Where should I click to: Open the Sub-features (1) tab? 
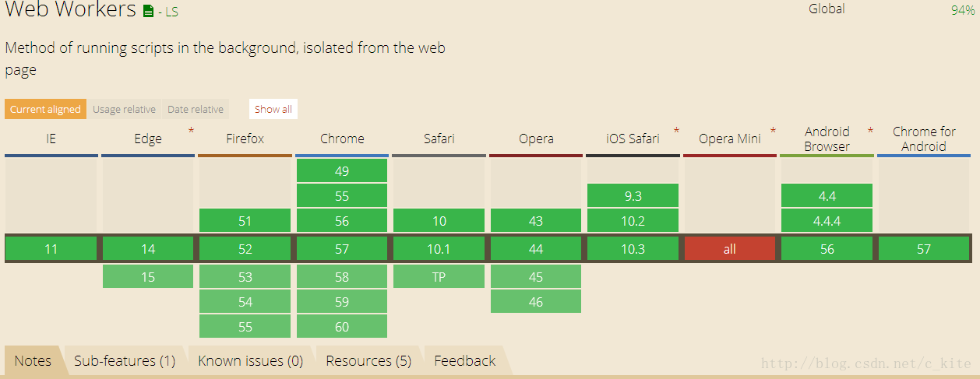click(125, 361)
